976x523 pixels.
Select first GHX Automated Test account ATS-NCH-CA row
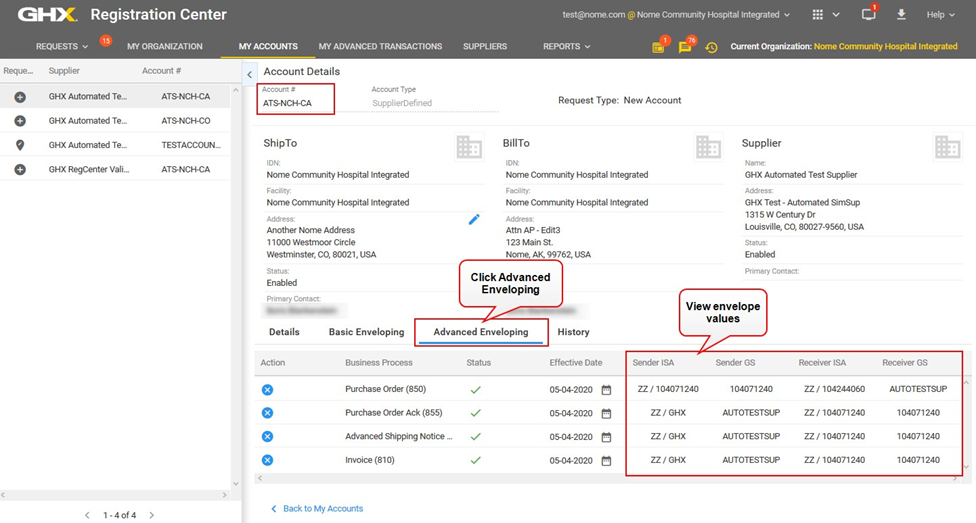coord(120,97)
